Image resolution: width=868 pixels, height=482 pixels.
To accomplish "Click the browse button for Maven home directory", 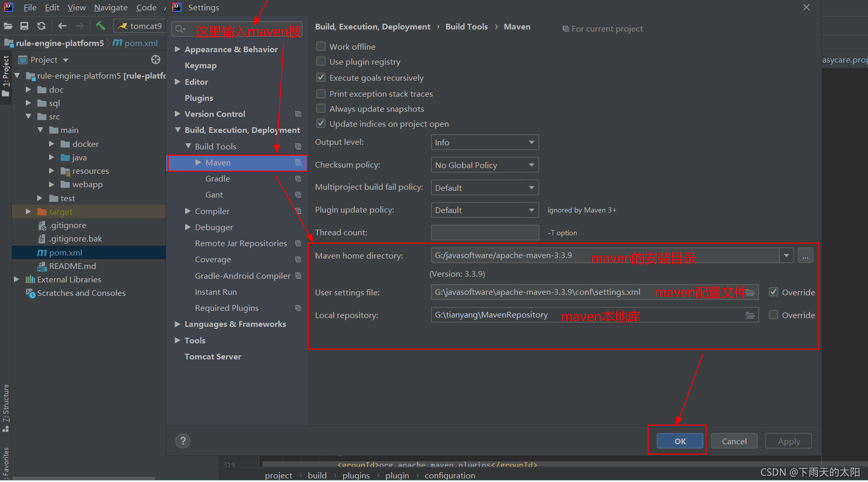I will click(805, 255).
